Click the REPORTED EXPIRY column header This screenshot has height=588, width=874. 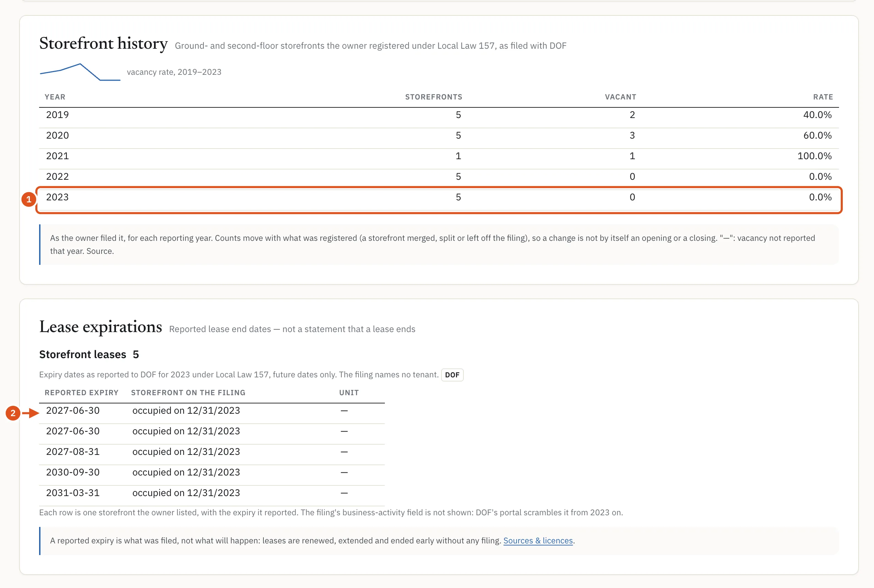81,392
